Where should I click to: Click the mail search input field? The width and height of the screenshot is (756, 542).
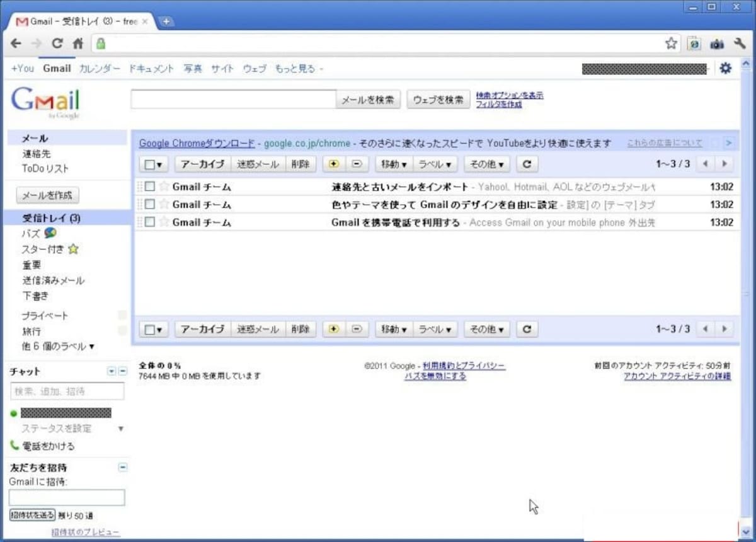(233, 100)
